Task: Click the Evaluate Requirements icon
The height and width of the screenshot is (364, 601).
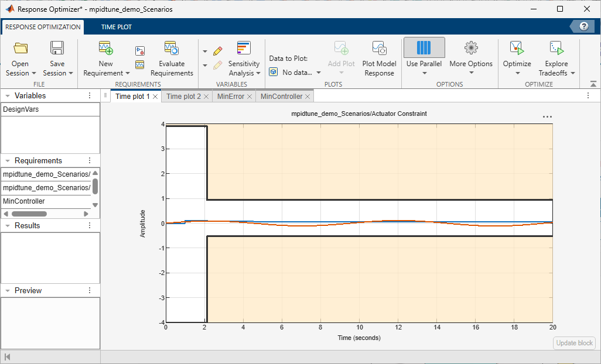Action: 172,48
